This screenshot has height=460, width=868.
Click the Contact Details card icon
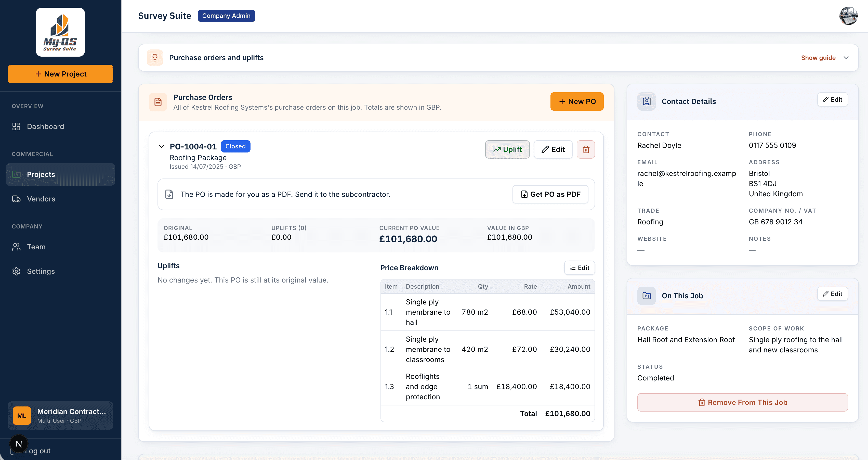[646, 101]
